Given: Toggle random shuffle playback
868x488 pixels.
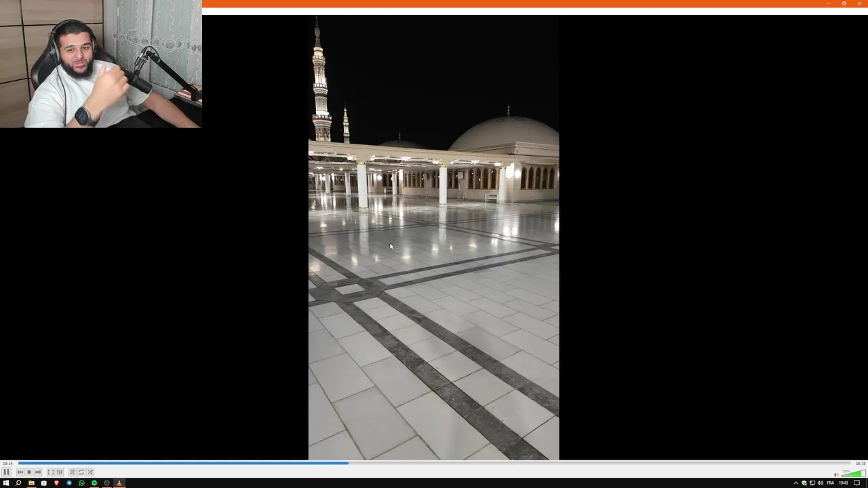Looking at the screenshot, I should click(90, 472).
